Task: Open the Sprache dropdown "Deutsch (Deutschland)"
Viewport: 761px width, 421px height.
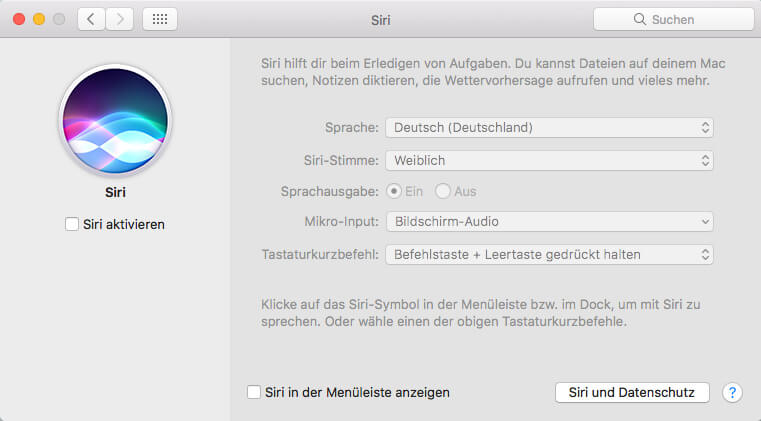Action: click(549, 127)
